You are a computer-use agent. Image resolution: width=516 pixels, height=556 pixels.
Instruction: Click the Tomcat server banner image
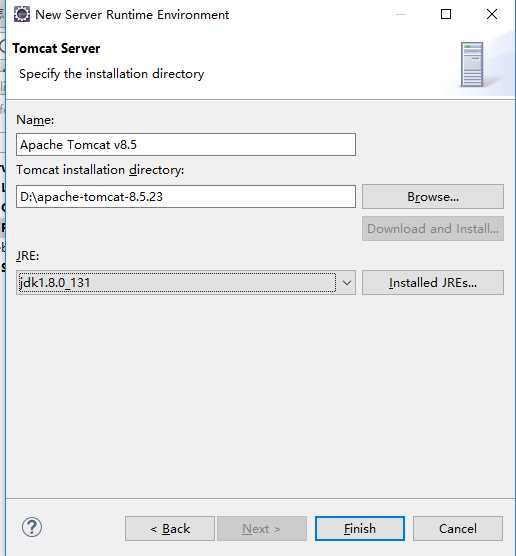point(472,65)
